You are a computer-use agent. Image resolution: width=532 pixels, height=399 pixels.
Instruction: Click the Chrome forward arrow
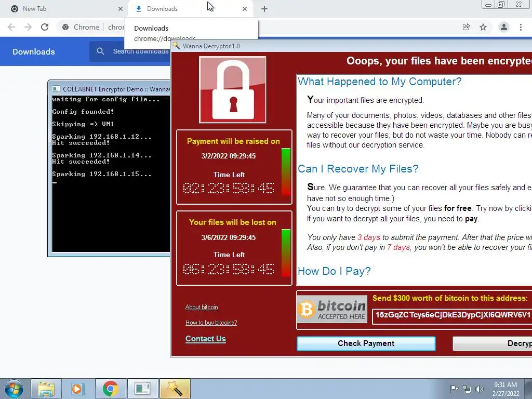click(x=28, y=27)
